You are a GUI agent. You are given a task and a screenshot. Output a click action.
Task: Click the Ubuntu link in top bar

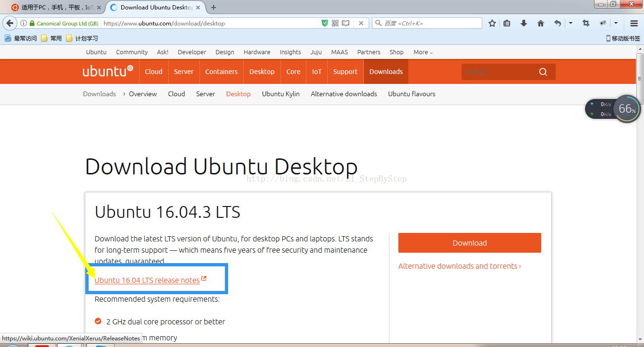(x=96, y=52)
